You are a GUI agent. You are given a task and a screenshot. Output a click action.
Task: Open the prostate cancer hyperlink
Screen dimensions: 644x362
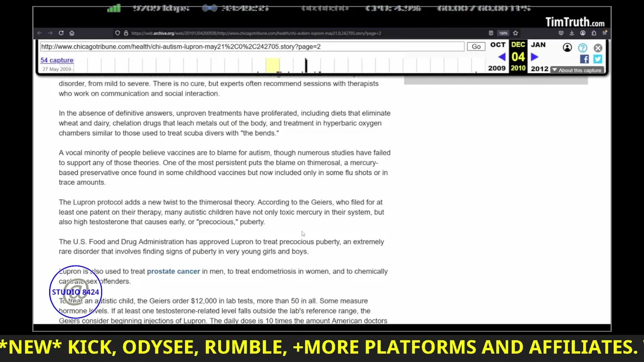point(174,271)
